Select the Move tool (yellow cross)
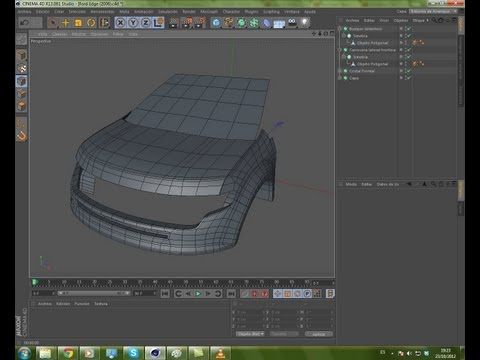The width and height of the screenshot is (480, 360). (x=65, y=23)
